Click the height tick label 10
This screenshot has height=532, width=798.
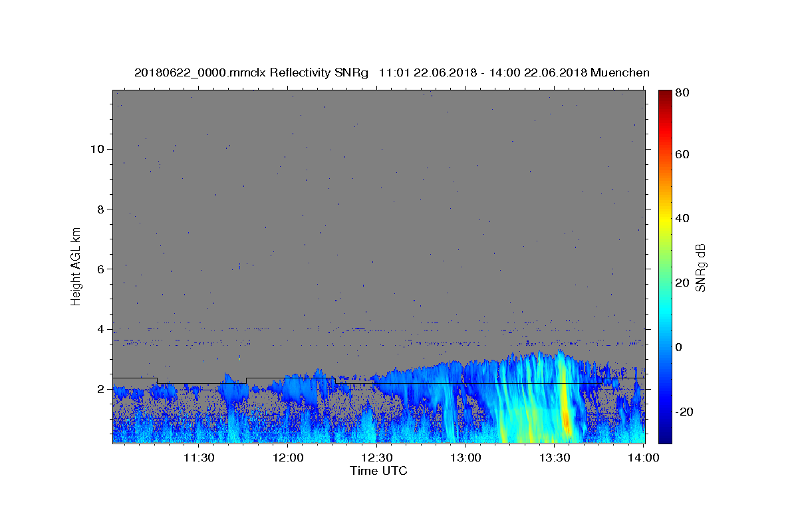pyautogui.click(x=99, y=149)
